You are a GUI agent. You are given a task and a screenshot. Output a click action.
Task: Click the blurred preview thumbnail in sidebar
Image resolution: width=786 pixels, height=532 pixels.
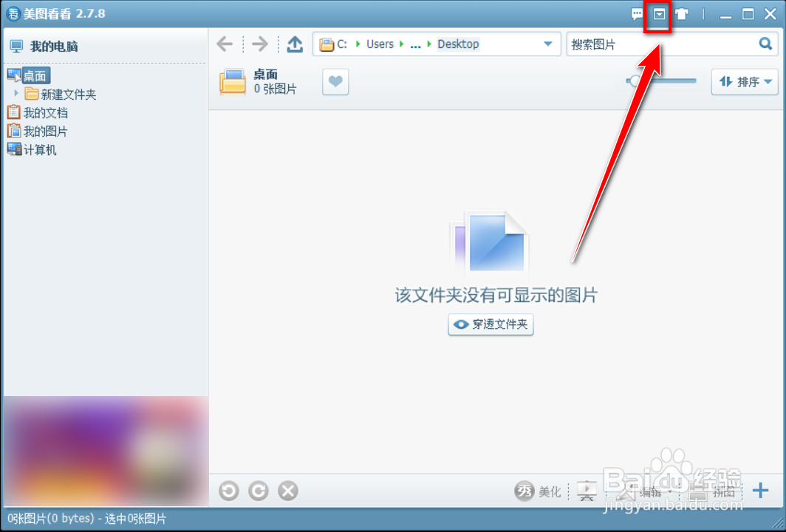[x=106, y=451]
